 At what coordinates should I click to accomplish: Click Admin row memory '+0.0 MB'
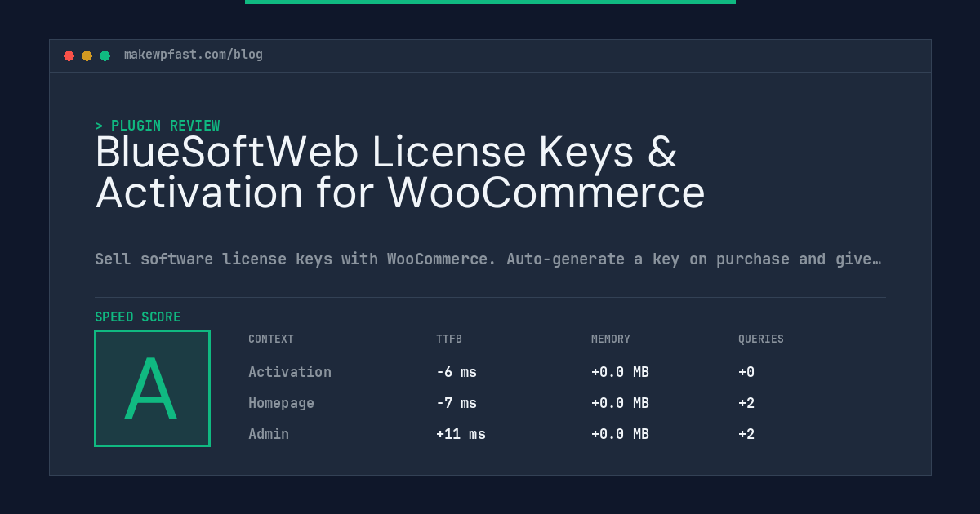(x=620, y=434)
